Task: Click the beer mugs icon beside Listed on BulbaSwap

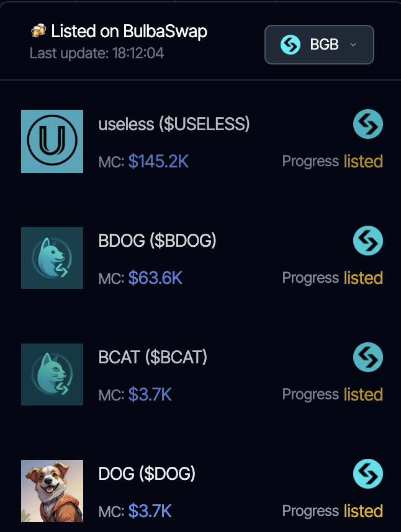Action: [38, 30]
